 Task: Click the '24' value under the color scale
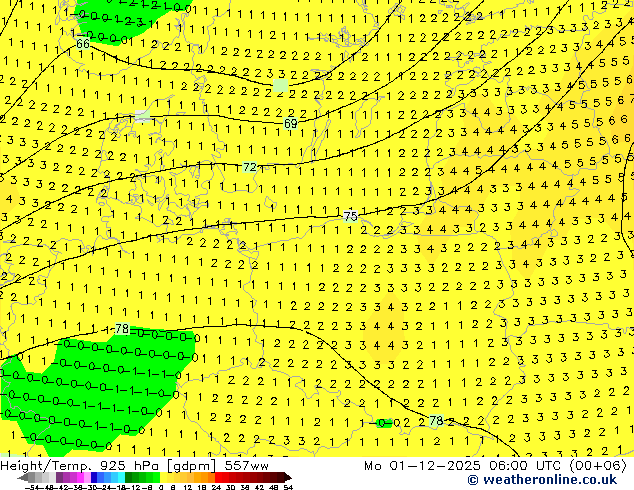coord(216,487)
